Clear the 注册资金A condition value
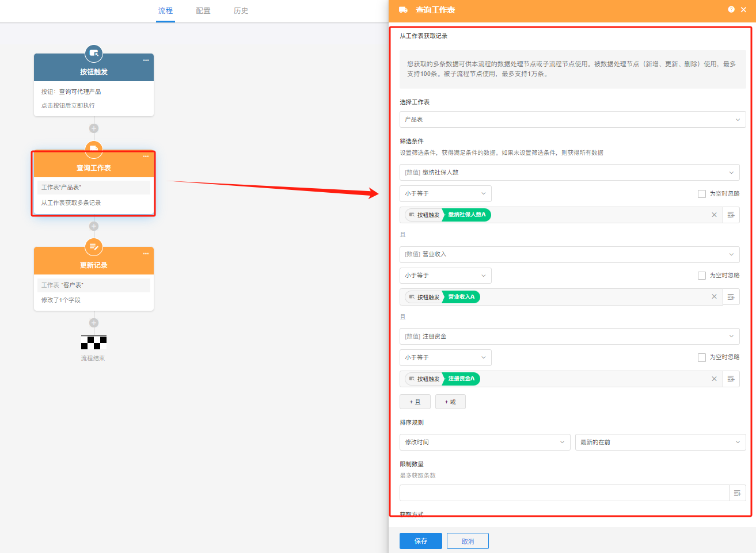The width and height of the screenshot is (756, 553). coord(714,379)
